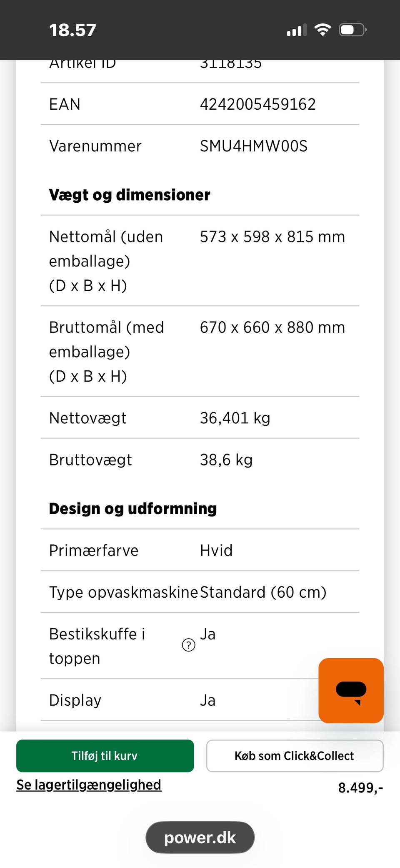This screenshot has height=868, width=400.
Task: Tap the Bruttomål value 670 x 660 x 880 mm
Action: pyautogui.click(x=272, y=327)
